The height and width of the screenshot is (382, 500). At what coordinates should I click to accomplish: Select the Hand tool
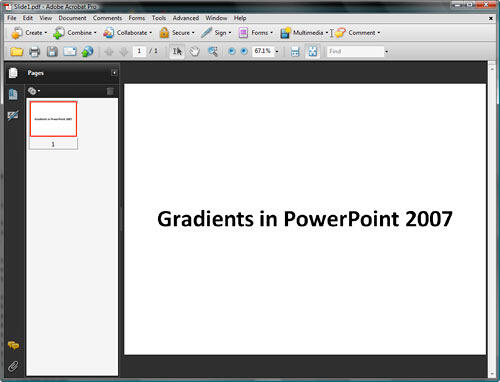click(194, 51)
